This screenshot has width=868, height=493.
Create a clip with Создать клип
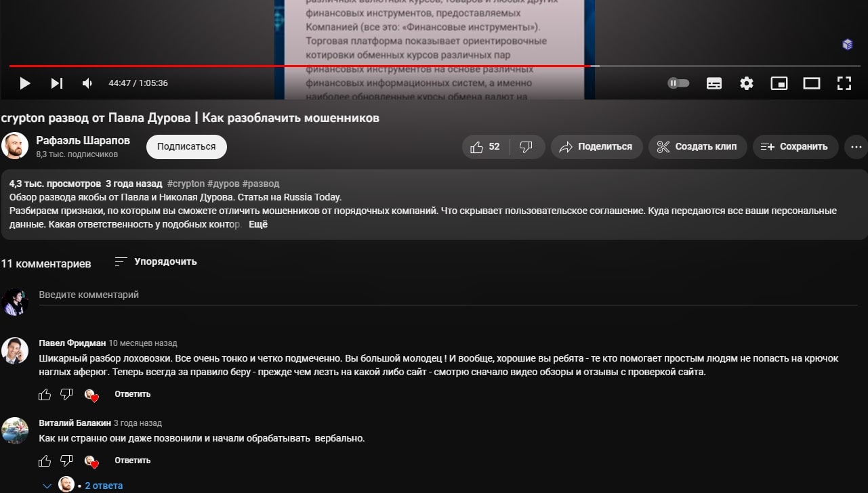point(697,147)
